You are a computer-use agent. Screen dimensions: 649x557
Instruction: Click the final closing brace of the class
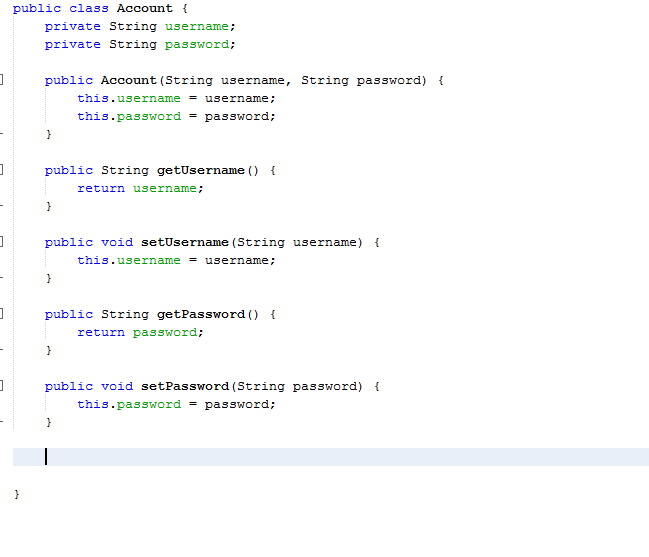point(17,494)
